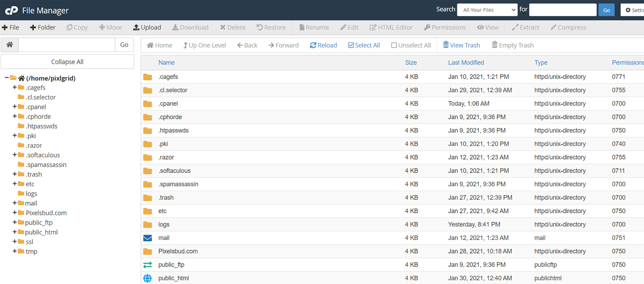Screen dimensions: 644x284
Task: Click the Upload icon in the toolbar
Action: (x=136, y=27)
